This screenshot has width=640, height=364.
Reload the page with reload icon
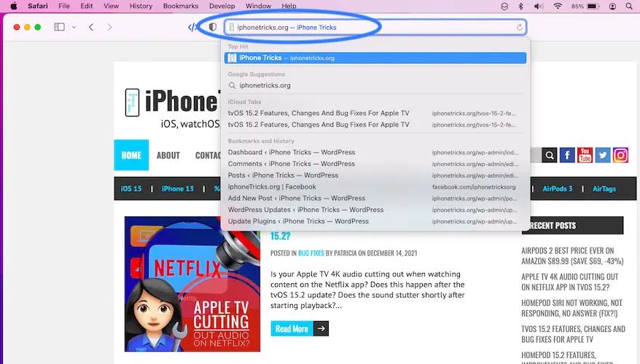519,28
